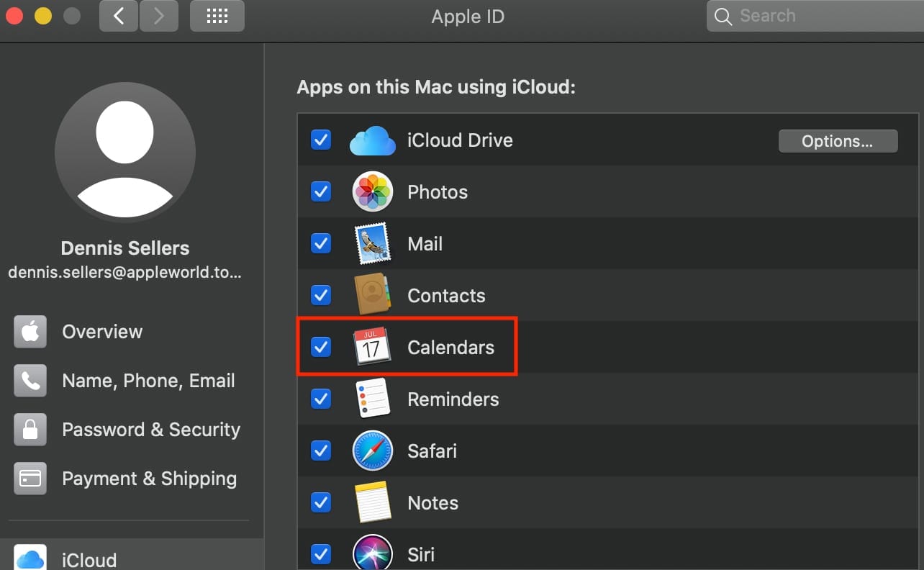The height and width of the screenshot is (570, 924).
Task: Disable Calendars iCloud sync checkbox
Action: coord(321,348)
